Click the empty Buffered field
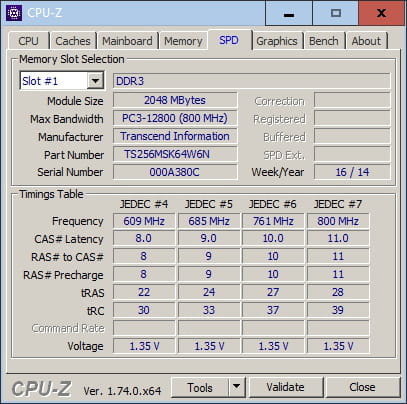 pos(352,136)
